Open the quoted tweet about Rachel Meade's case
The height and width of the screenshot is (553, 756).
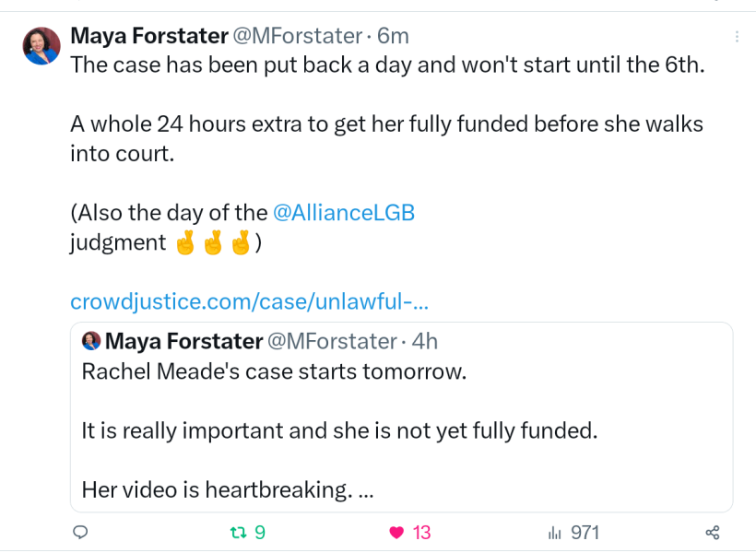(401, 430)
